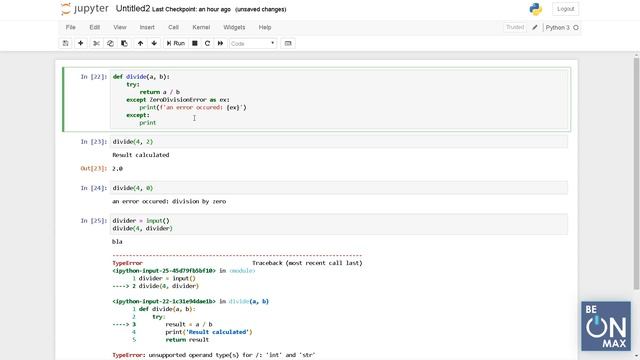Image resolution: width=640 pixels, height=360 pixels.
Task: Move selected cell up arrow
Action: (140, 43)
